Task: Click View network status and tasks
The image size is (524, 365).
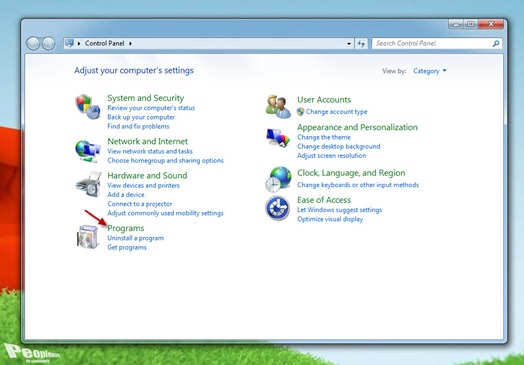Action: click(x=150, y=151)
